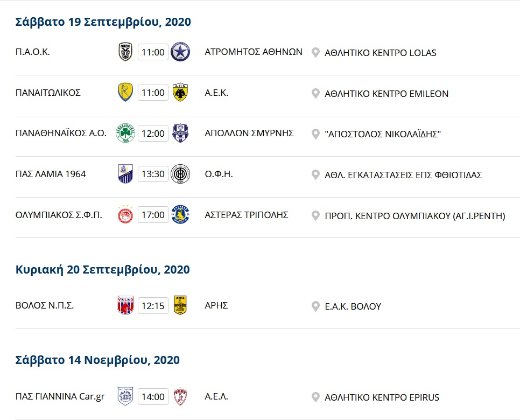
Task: Click the Panathinaikos green shamrock logo
Action: pos(125,133)
